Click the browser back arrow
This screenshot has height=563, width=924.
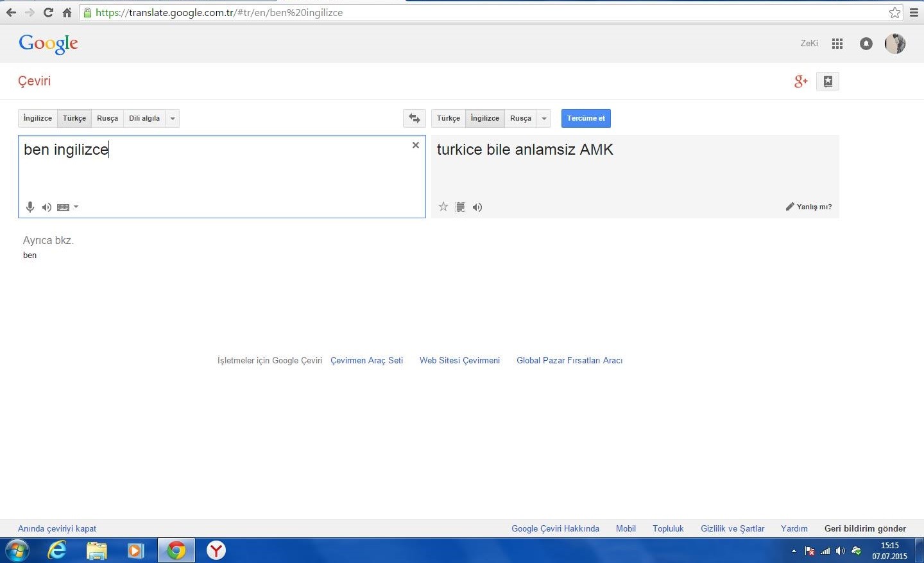coord(11,12)
